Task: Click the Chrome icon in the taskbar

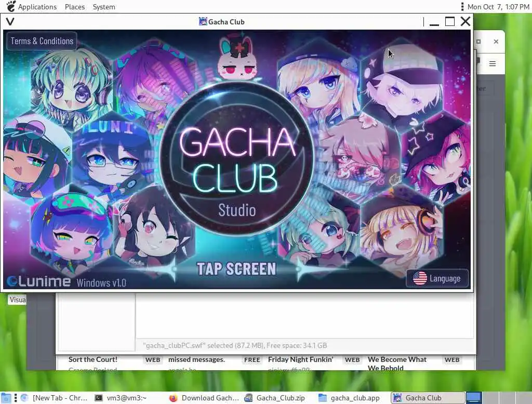Action: tap(24, 398)
